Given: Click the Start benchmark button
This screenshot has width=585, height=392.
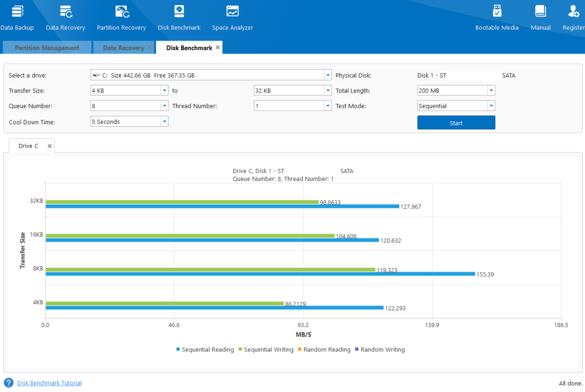Looking at the screenshot, I should coord(456,123).
